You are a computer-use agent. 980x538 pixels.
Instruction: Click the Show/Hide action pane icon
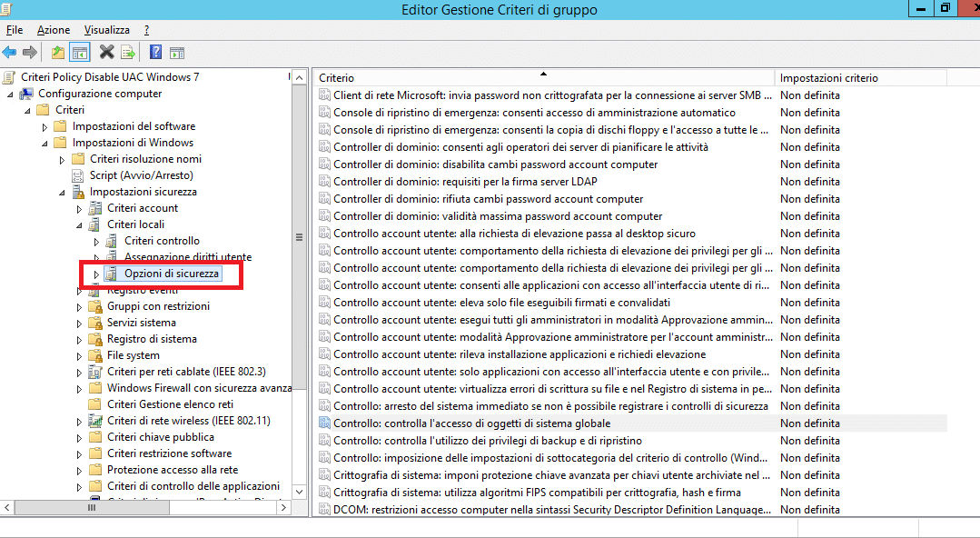177,54
